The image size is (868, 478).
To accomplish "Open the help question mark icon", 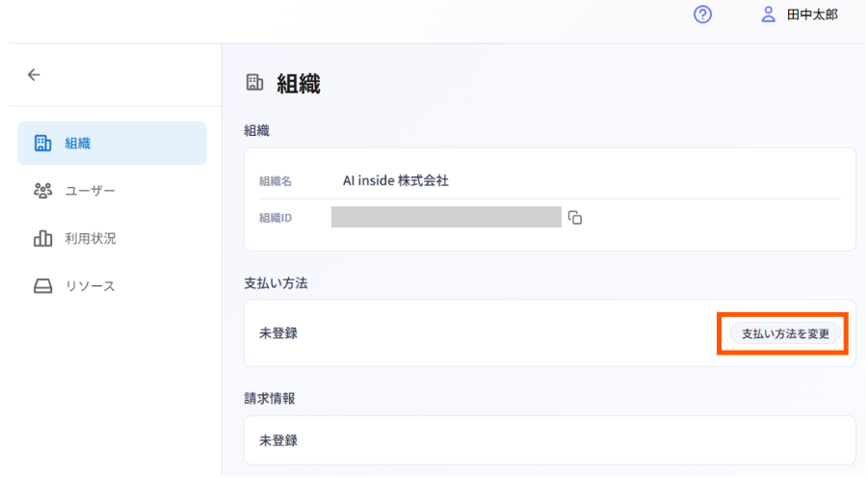I will click(x=702, y=15).
